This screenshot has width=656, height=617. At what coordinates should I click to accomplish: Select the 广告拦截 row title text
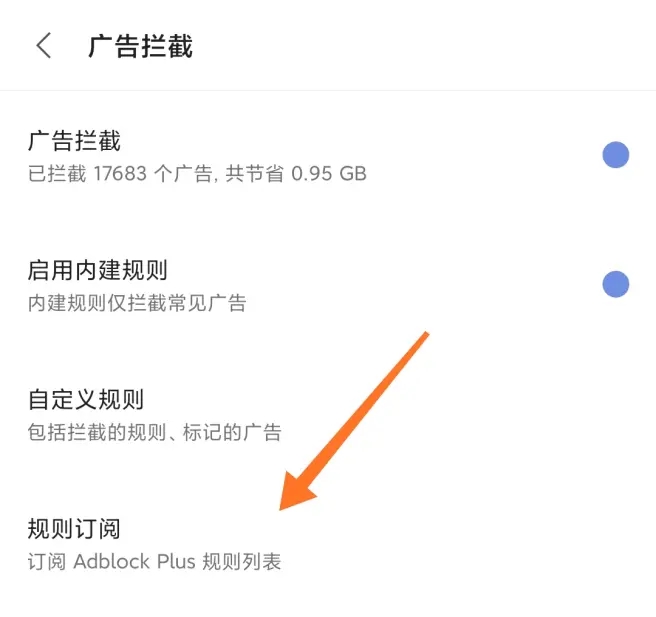pyautogui.click(x=74, y=141)
